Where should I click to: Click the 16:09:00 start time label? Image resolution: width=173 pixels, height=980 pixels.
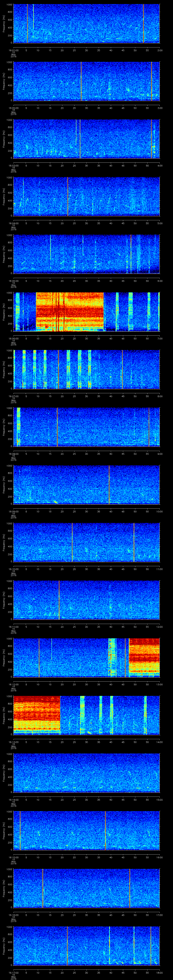point(13,511)
